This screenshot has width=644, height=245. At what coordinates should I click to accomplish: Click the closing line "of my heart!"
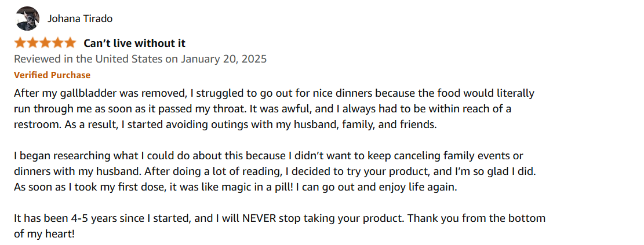click(x=45, y=235)
